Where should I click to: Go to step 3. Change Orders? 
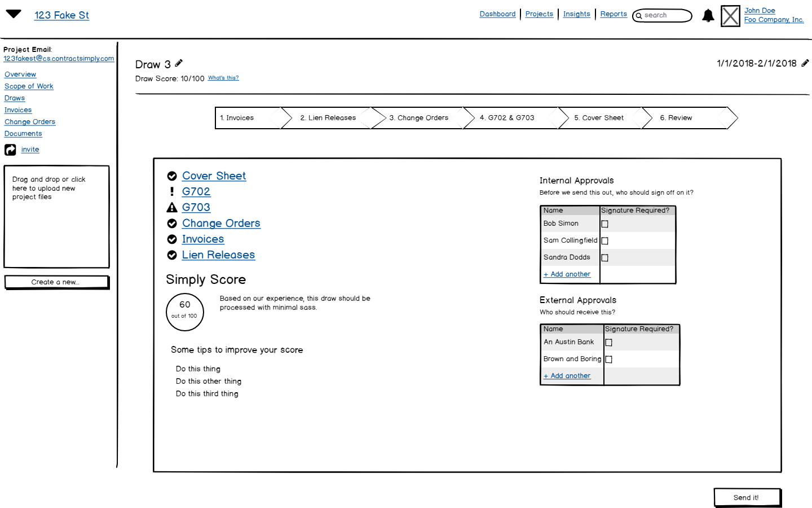[423, 118]
